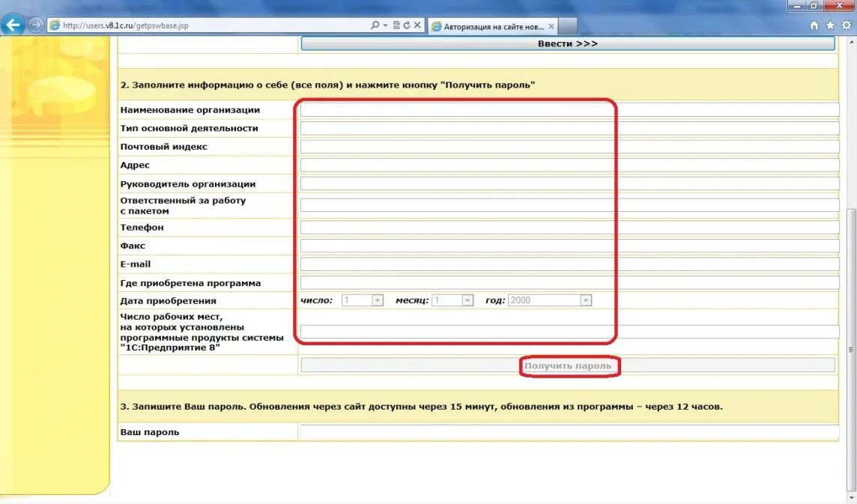Maximize the browser window

(814, 5)
